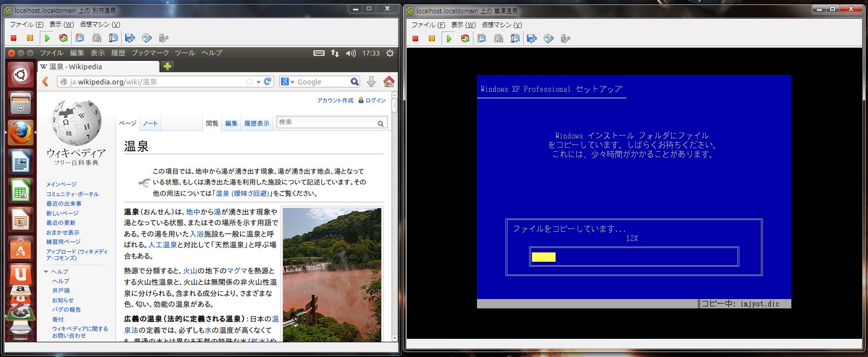The height and width of the screenshot is (357, 868).
Task: Switch to the ノート tab on Wikipedia
Action: coord(150,123)
